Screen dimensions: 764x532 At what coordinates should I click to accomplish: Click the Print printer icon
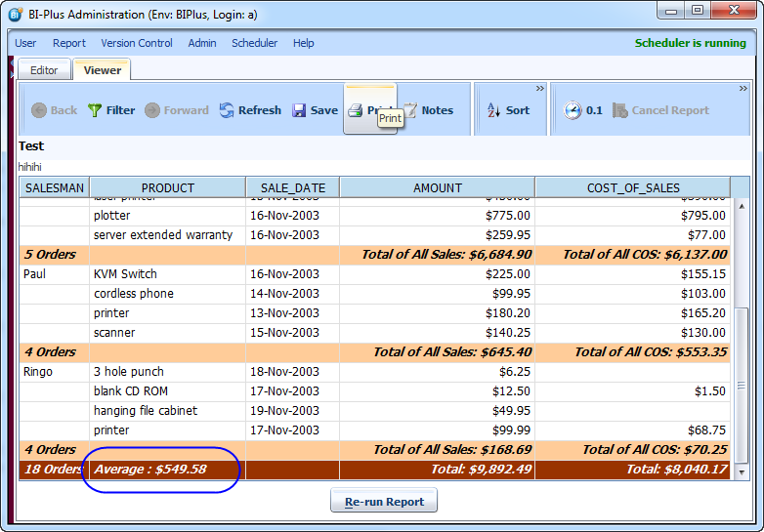(356, 110)
